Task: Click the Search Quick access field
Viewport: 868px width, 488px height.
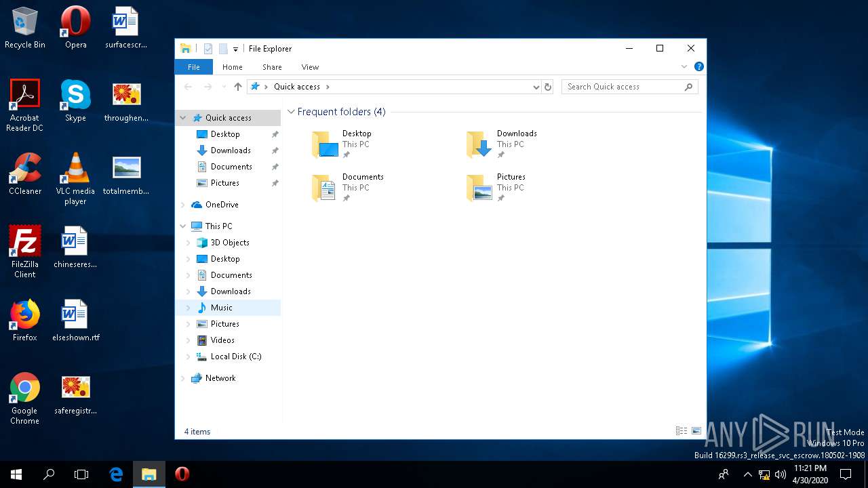Action: [629, 87]
